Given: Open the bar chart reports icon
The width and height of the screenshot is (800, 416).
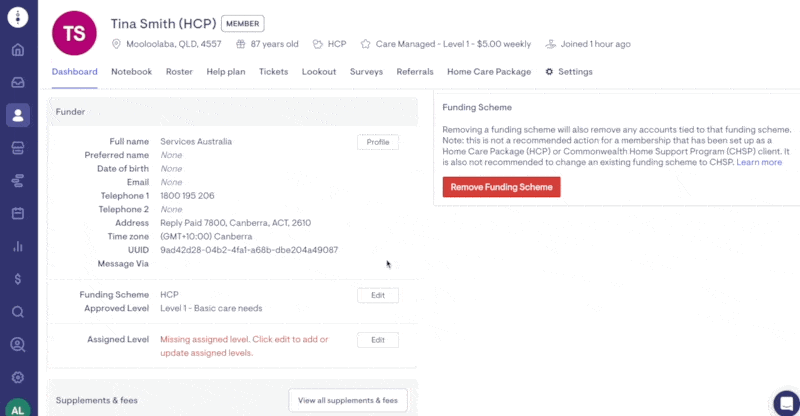Looking at the screenshot, I should point(18,246).
